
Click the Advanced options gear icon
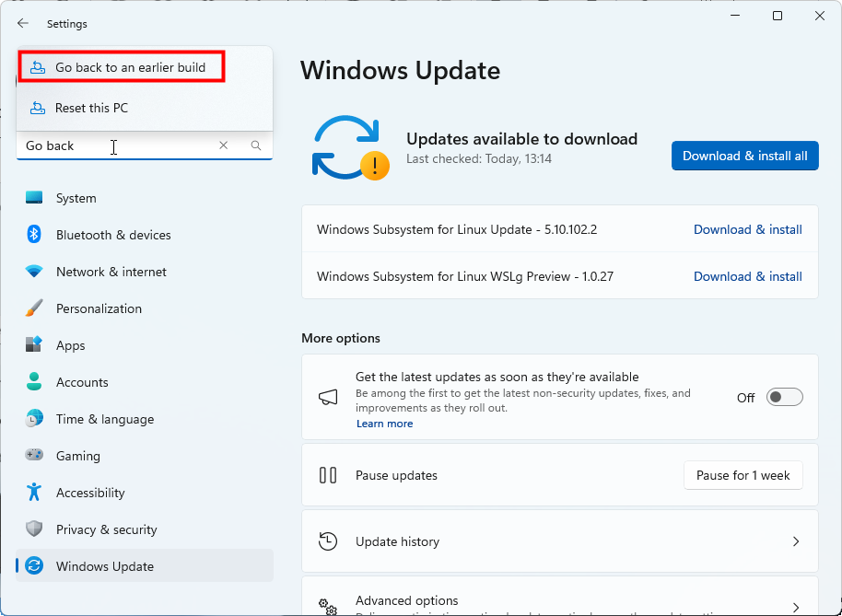328,607
